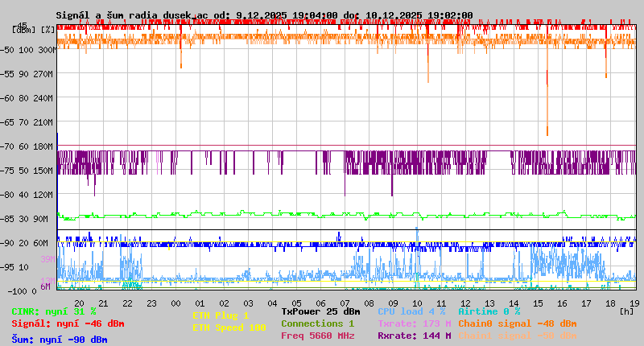
Task: Click hour '11' on the time axis
Action: pyautogui.click(x=441, y=303)
